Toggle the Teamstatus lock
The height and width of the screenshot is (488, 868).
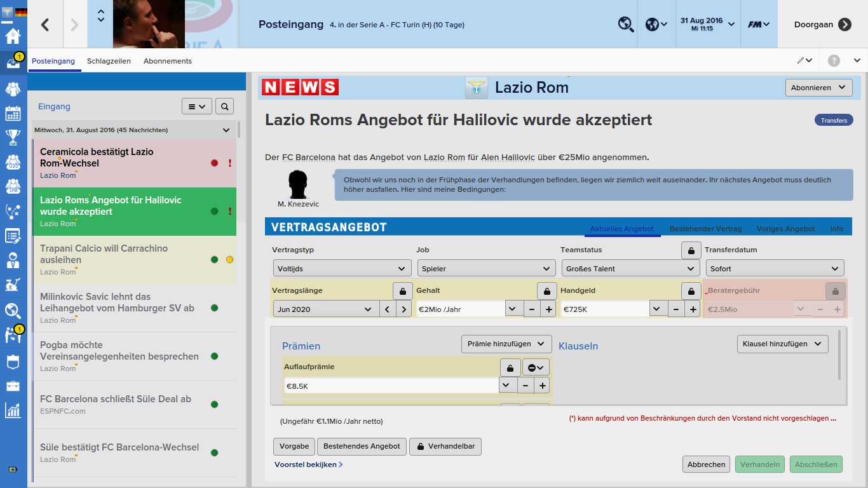click(691, 250)
